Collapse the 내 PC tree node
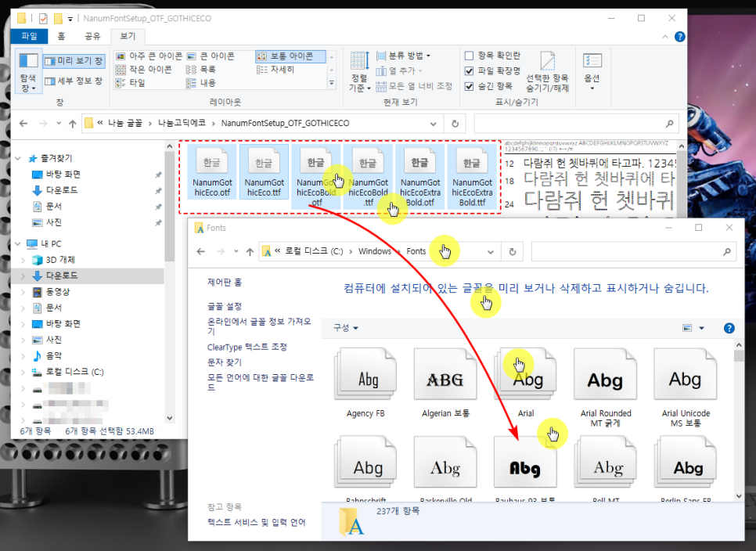This screenshot has height=551, width=756. click(18, 244)
